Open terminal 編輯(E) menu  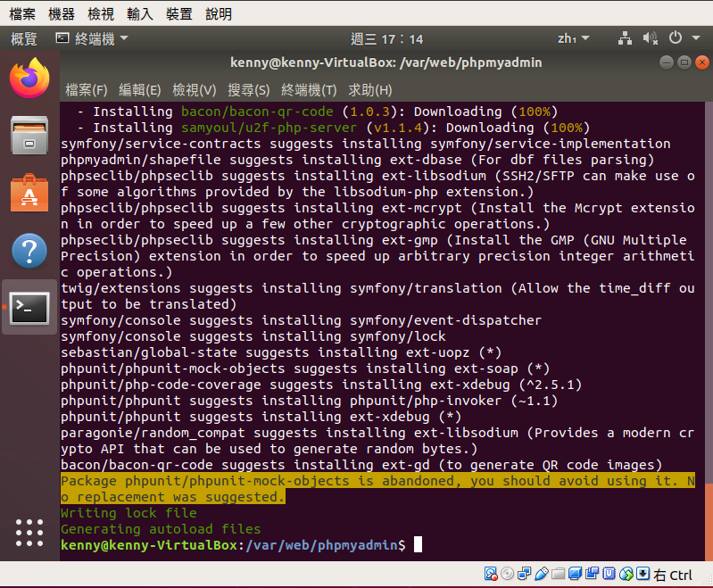[x=140, y=90]
